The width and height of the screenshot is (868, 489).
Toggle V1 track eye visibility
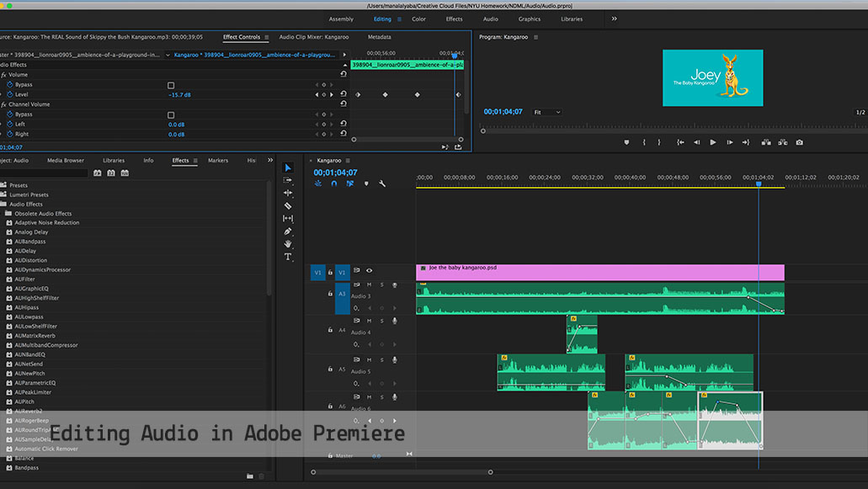pyautogui.click(x=369, y=271)
